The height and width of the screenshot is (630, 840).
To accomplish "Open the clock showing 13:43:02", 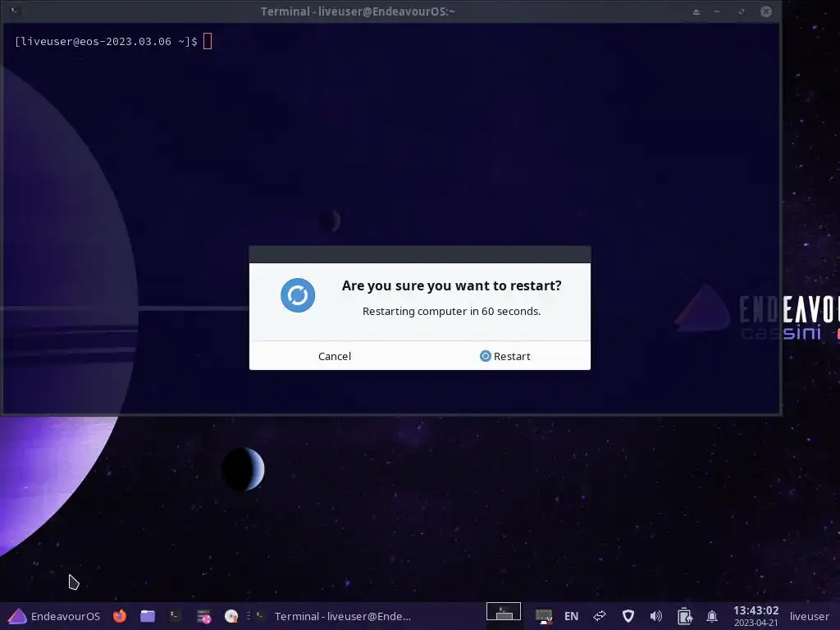I will 756,615.
